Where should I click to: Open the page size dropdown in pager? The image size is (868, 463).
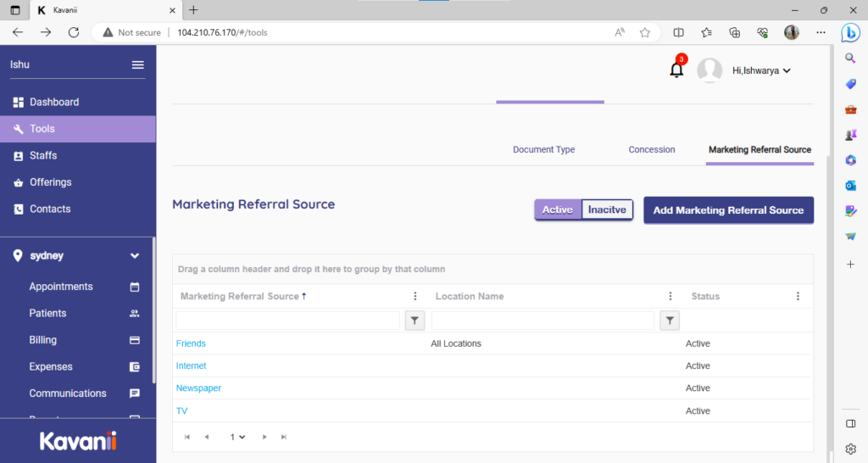coord(237,437)
